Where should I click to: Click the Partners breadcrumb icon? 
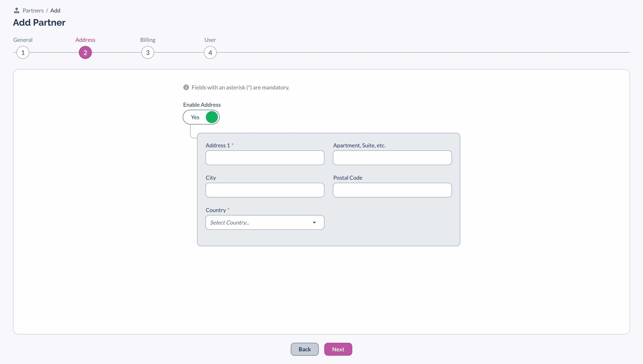click(x=16, y=10)
